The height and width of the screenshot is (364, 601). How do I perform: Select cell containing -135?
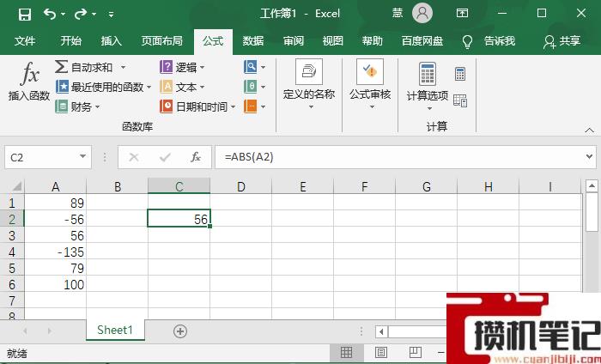point(56,252)
